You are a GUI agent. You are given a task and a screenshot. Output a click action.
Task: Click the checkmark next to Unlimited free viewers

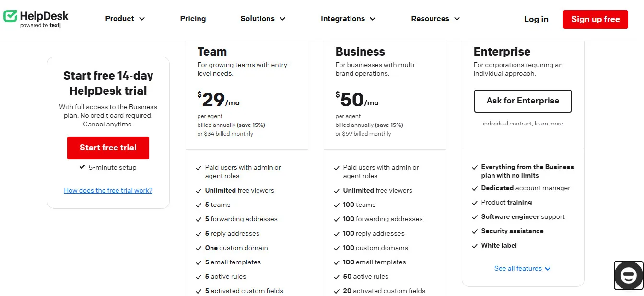(x=198, y=190)
